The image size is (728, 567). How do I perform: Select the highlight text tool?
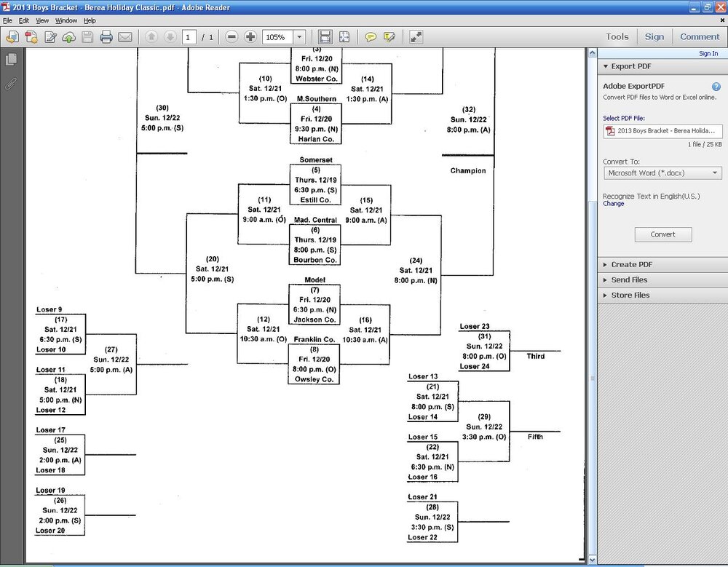(389, 37)
